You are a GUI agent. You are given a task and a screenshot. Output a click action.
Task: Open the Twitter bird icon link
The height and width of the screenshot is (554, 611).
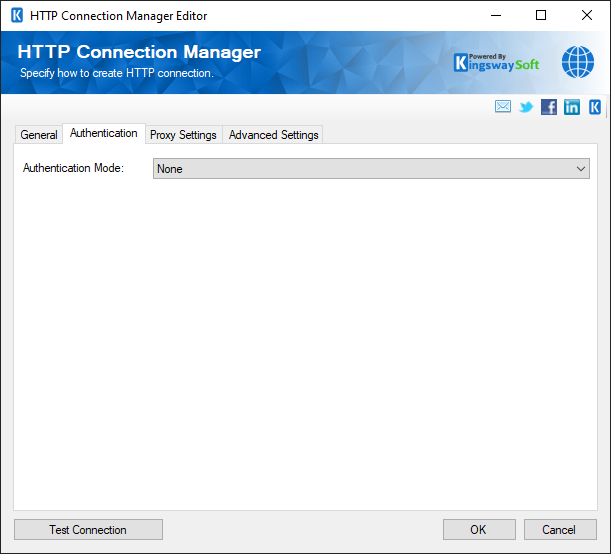tap(526, 107)
